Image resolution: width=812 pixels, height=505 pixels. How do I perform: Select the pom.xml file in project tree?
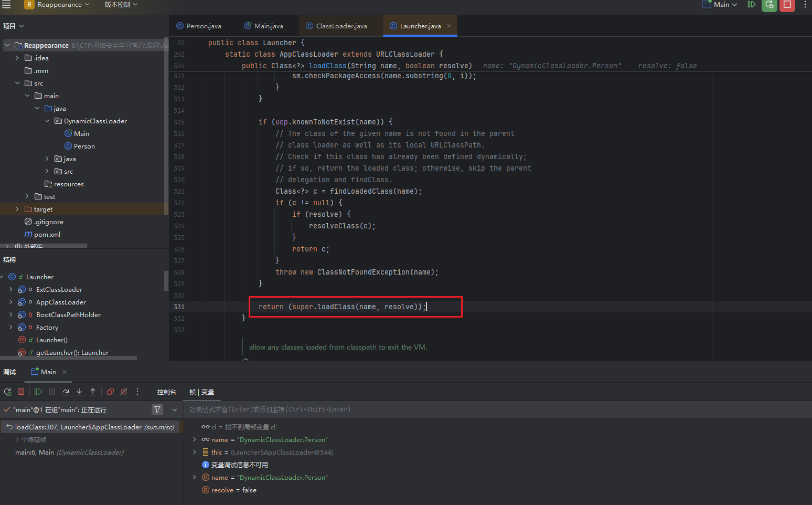[47, 235]
